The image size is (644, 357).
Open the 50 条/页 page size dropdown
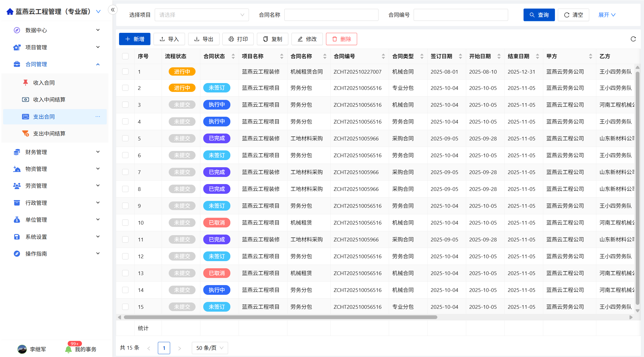coord(210,348)
